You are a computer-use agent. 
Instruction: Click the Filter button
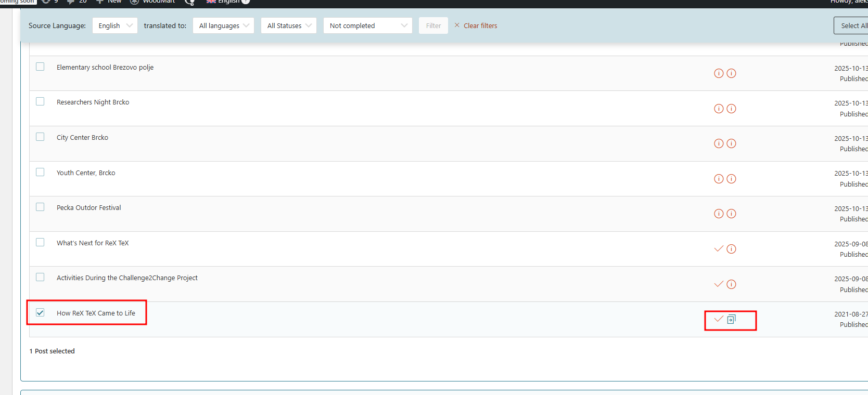tap(433, 25)
